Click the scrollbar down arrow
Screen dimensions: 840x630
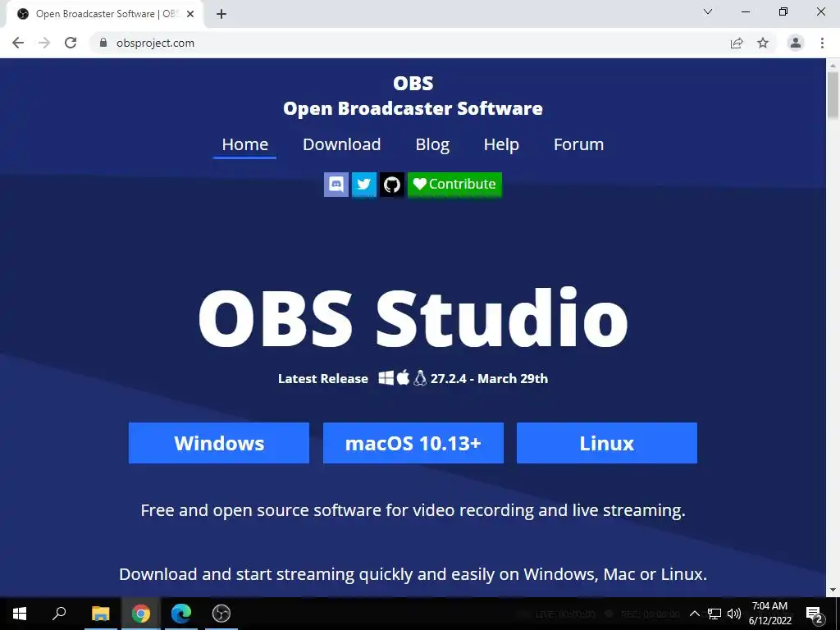pos(833,590)
